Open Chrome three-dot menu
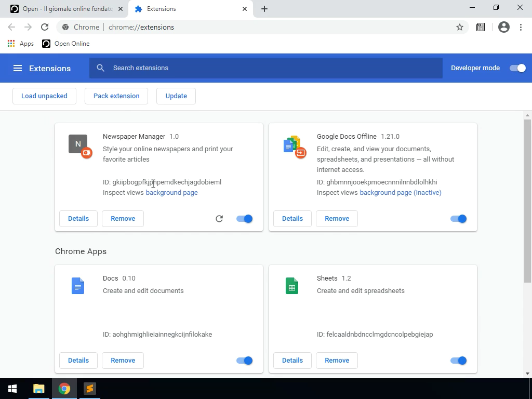532x399 pixels. pos(521,27)
